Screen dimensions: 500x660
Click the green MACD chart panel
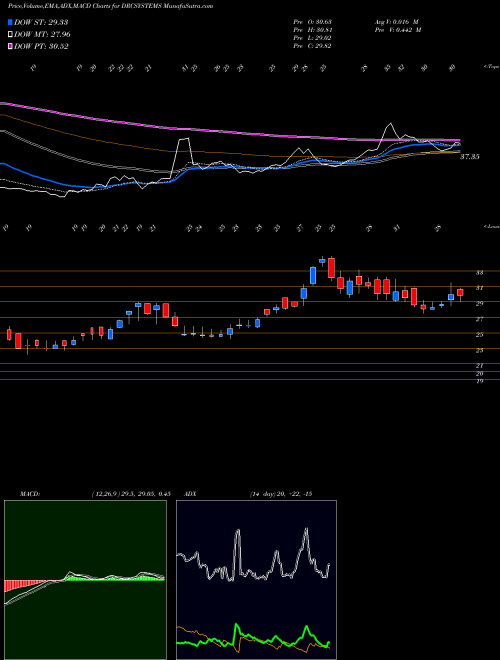click(85, 580)
